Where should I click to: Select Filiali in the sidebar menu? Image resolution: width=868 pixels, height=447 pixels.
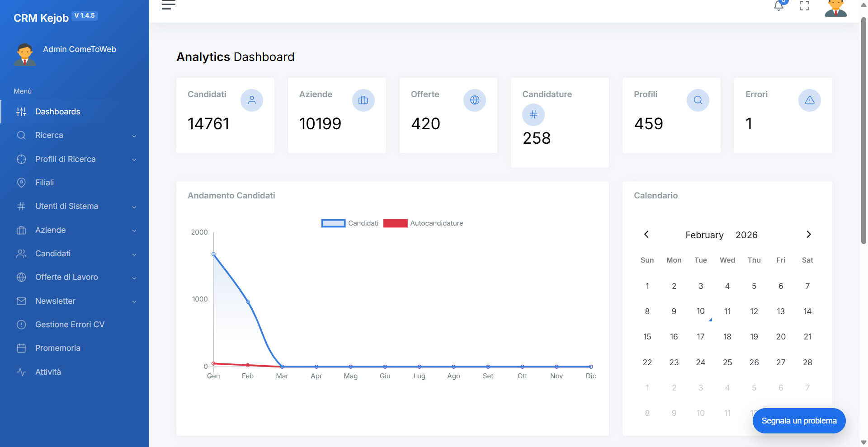click(44, 183)
